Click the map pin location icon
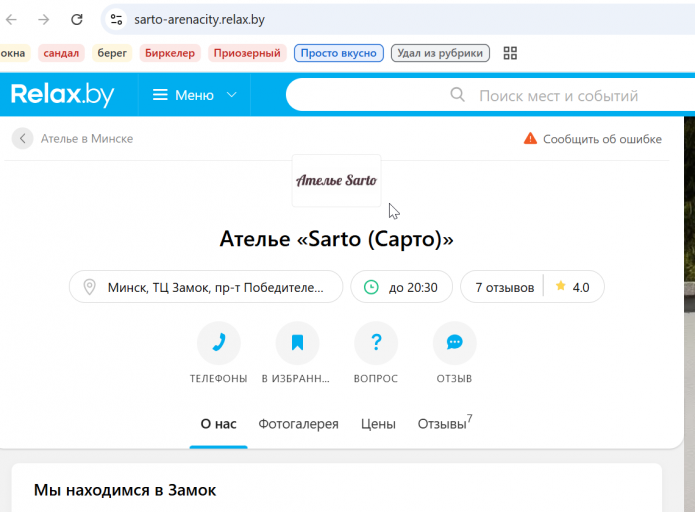 pos(90,287)
